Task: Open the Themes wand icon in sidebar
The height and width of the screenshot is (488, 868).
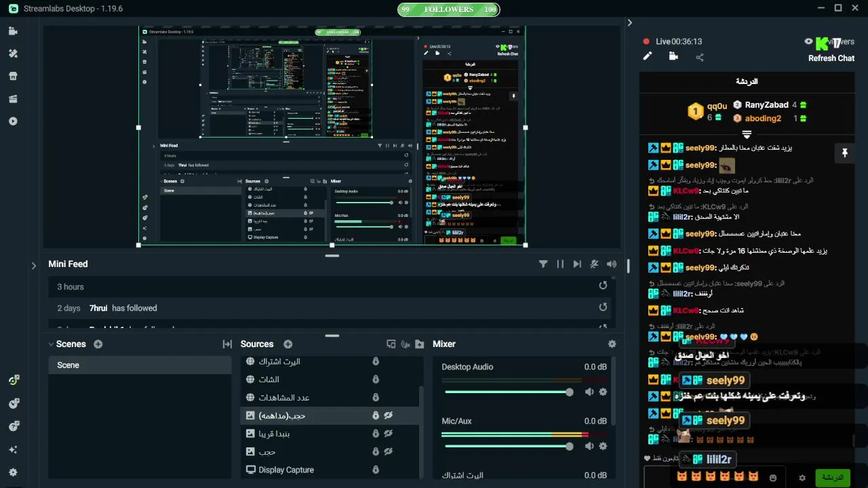Action: [13, 54]
